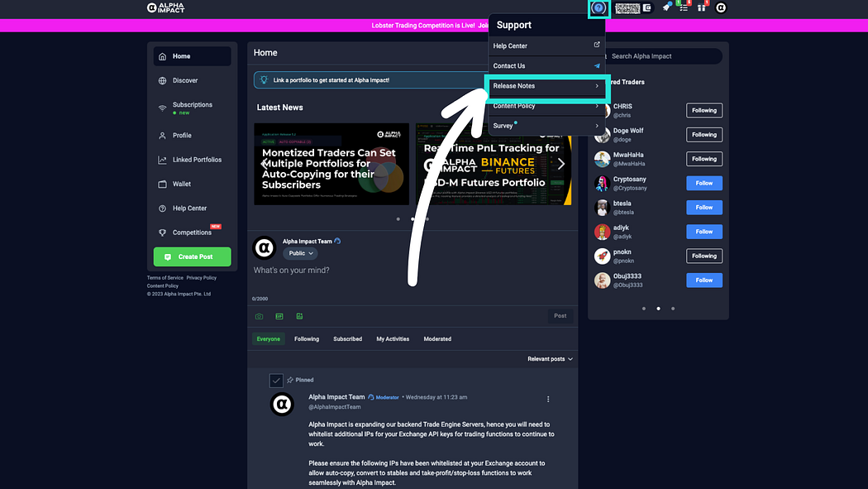Click the Alpha Impact logo
Image resolution: width=868 pixels, height=489 pixels.
point(165,7)
